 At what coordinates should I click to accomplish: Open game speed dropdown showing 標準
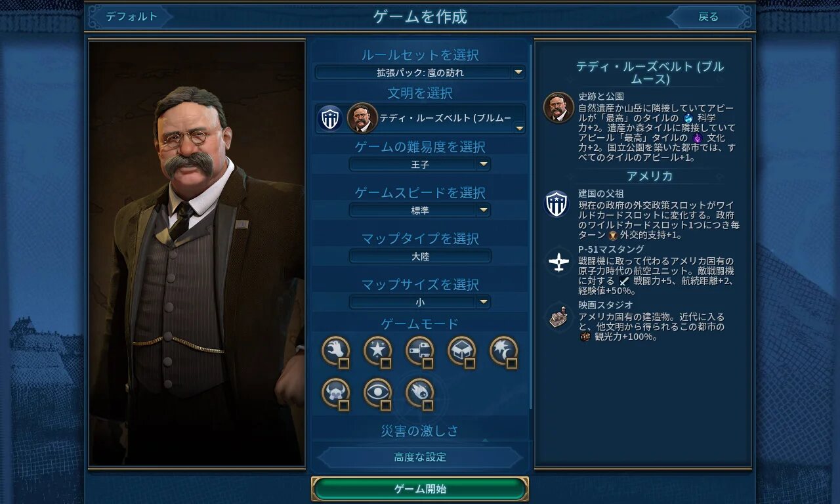coord(420,210)
